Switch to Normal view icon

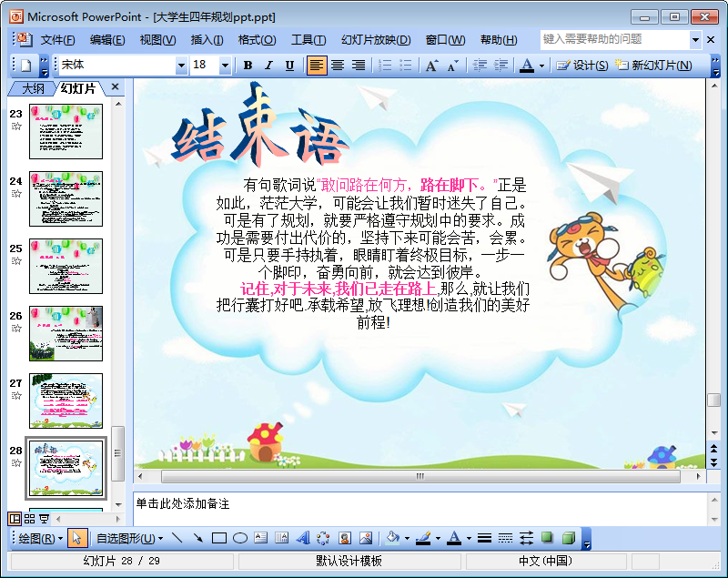[15, 519]
